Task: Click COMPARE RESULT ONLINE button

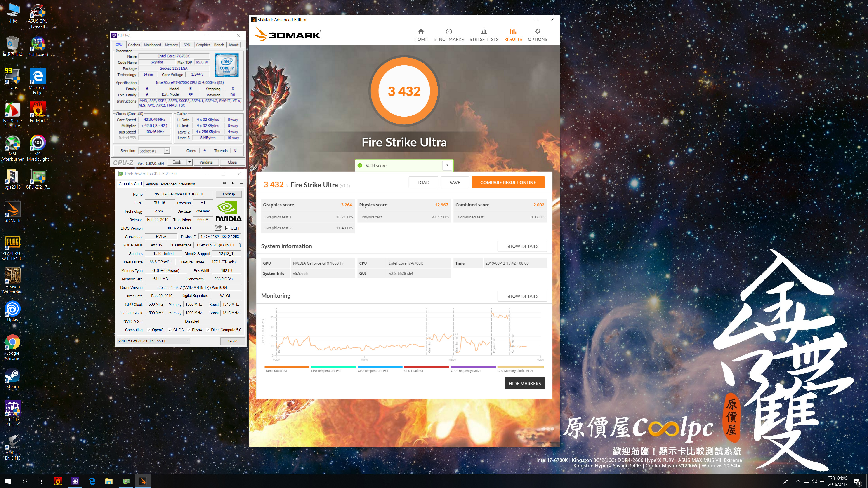Action: (x=508, y=183)
